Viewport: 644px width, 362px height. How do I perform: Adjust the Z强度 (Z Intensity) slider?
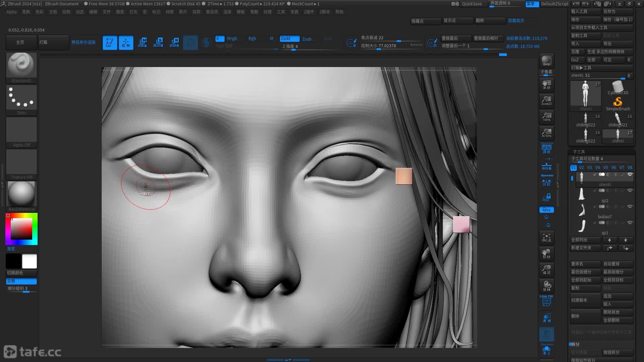[x=311, y=47]
